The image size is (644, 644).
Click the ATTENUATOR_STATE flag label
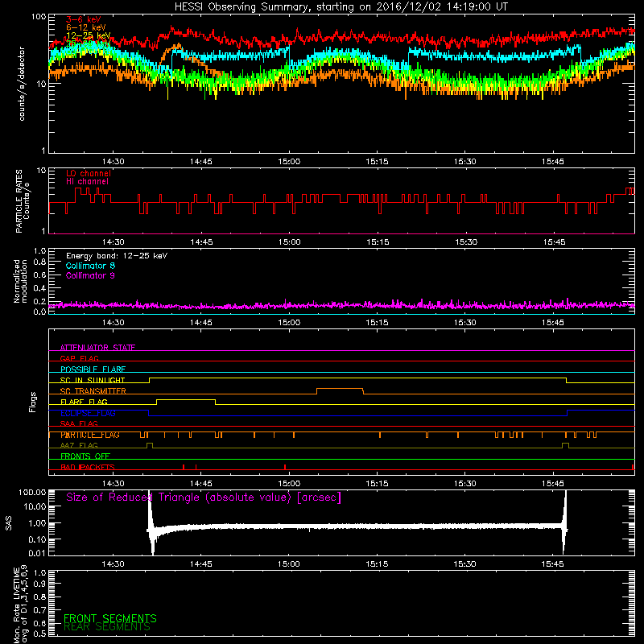97,348
